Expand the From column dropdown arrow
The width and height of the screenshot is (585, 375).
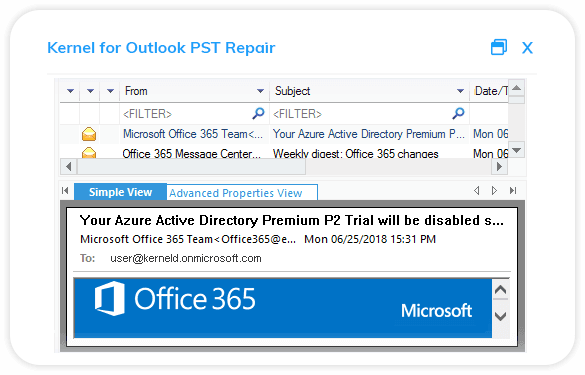pos(260,91)
